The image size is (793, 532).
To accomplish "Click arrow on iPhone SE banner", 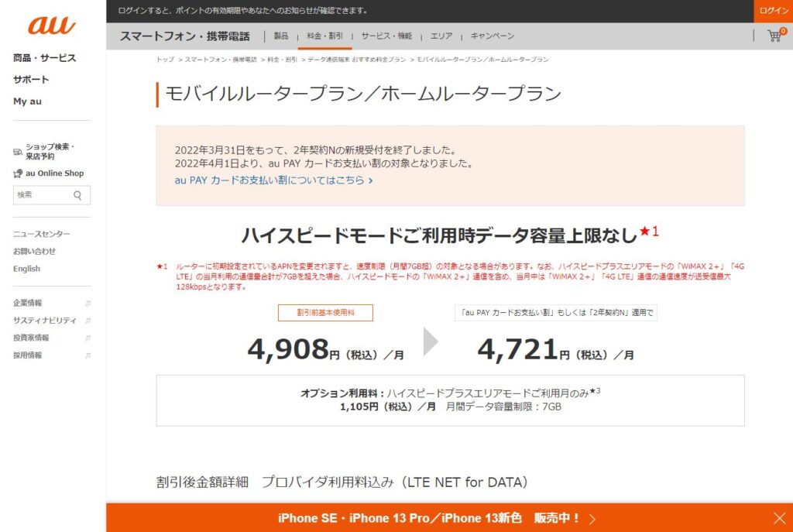I will (x=592, y=519).
